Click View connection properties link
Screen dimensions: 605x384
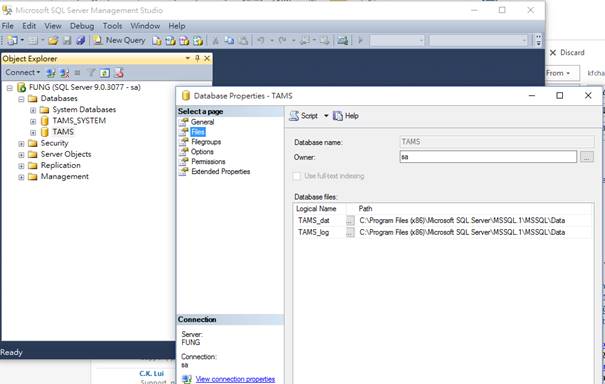click(x=235, y=379)
